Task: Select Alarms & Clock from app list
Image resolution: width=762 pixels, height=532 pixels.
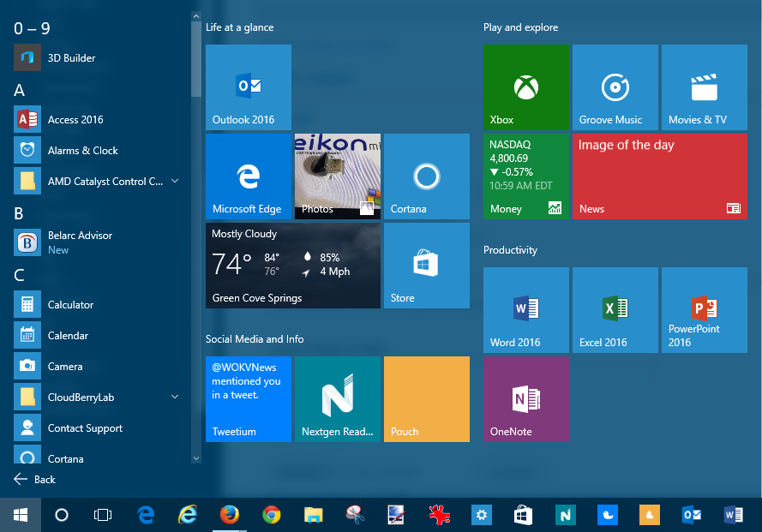Action: (82, 151)
